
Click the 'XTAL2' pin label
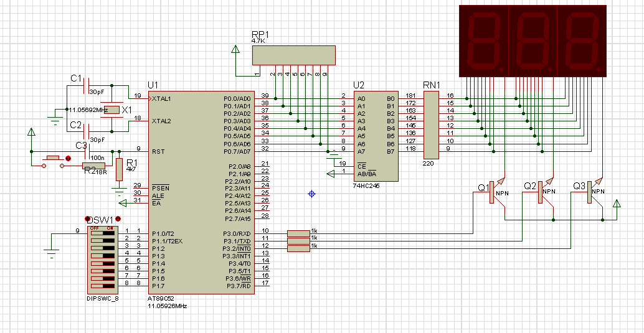(161, 121)
